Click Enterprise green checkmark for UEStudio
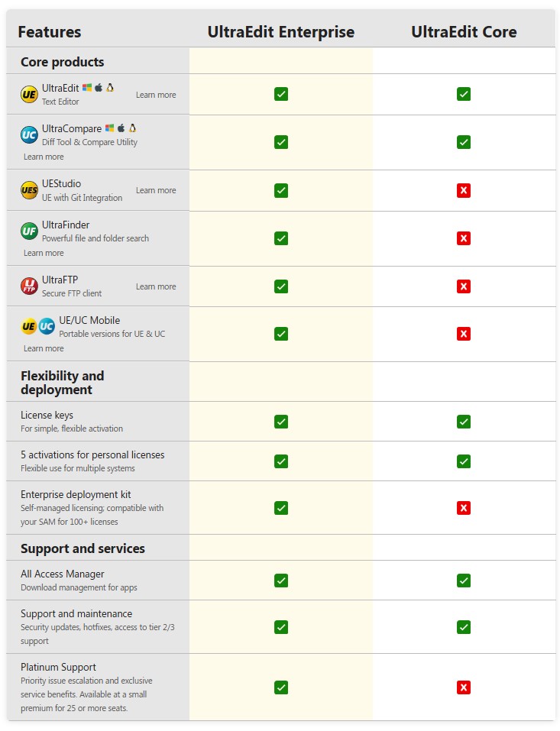This screenshot has width=560, height=731. [x=281, y=190]
